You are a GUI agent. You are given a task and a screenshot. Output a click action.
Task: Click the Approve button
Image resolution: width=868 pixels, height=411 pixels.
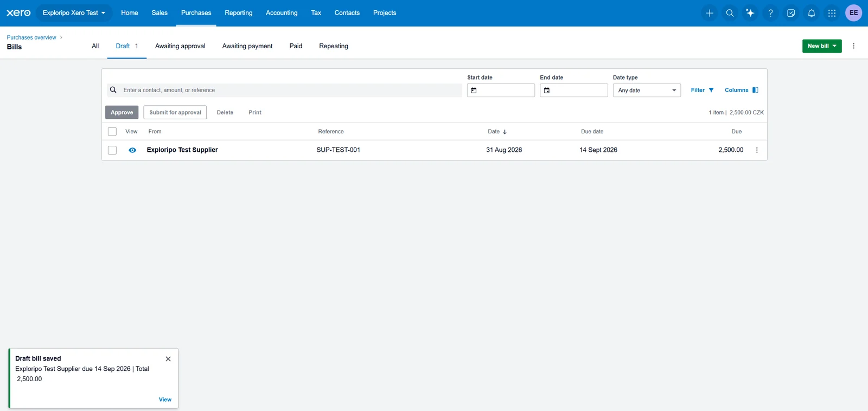(x=122, y=112)
